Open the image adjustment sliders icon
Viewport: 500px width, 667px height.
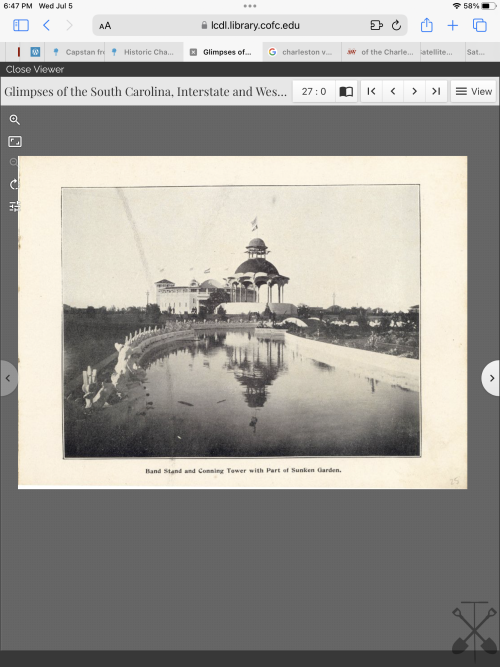pyautogui.click(x=15, y=206)
